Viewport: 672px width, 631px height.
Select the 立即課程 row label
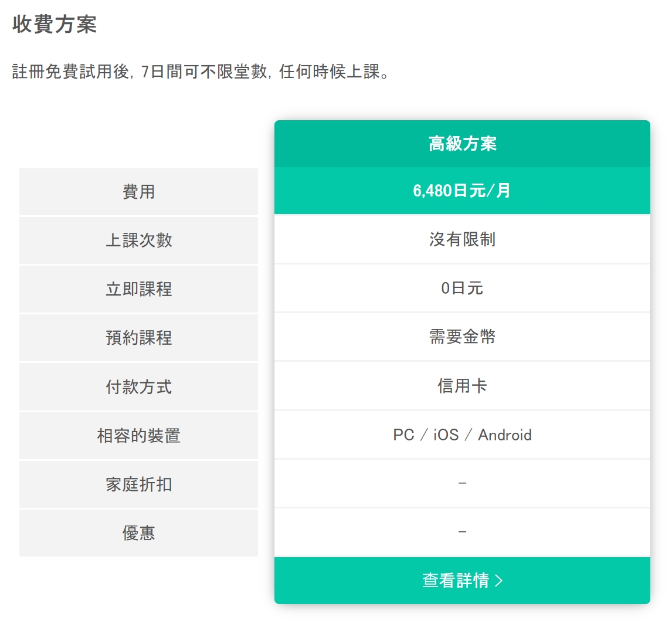[138, 289]
